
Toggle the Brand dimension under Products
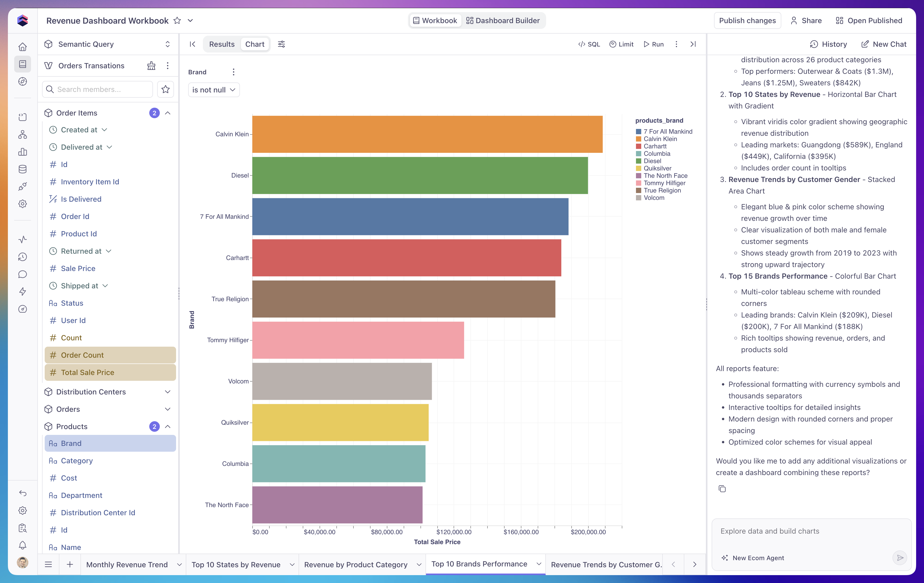click(x=110, y=443)
